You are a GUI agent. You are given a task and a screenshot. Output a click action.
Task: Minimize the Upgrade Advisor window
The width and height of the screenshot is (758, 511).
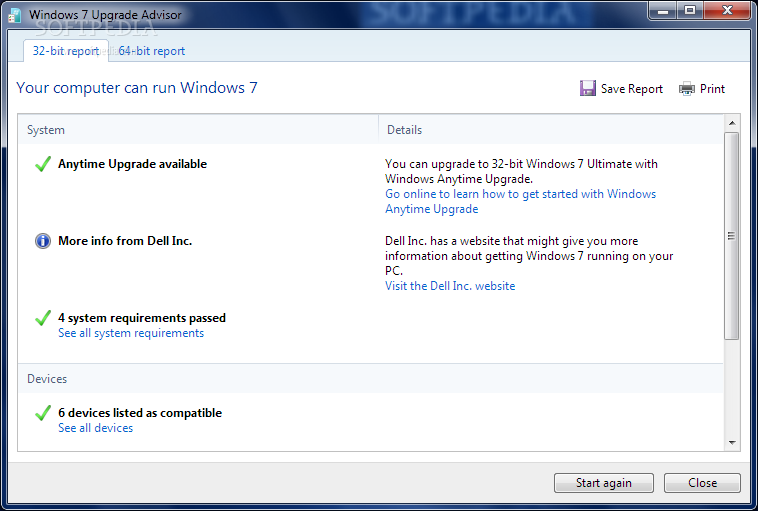tap(663, 11)
